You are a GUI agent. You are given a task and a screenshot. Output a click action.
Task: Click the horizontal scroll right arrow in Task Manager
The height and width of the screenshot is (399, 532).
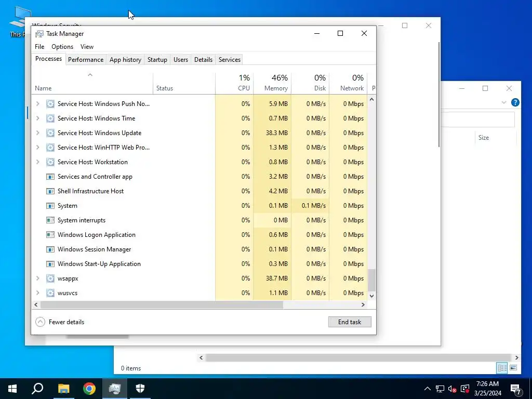pos(363,304)
